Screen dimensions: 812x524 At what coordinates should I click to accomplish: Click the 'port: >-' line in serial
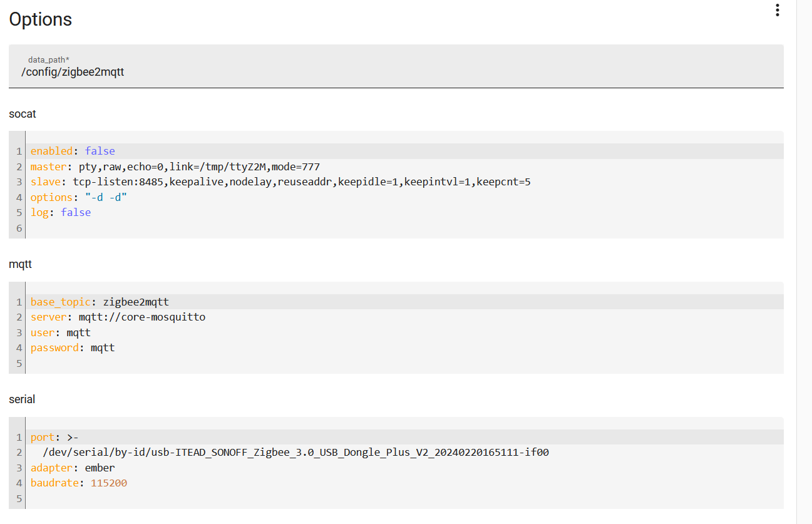coord(54,437)
